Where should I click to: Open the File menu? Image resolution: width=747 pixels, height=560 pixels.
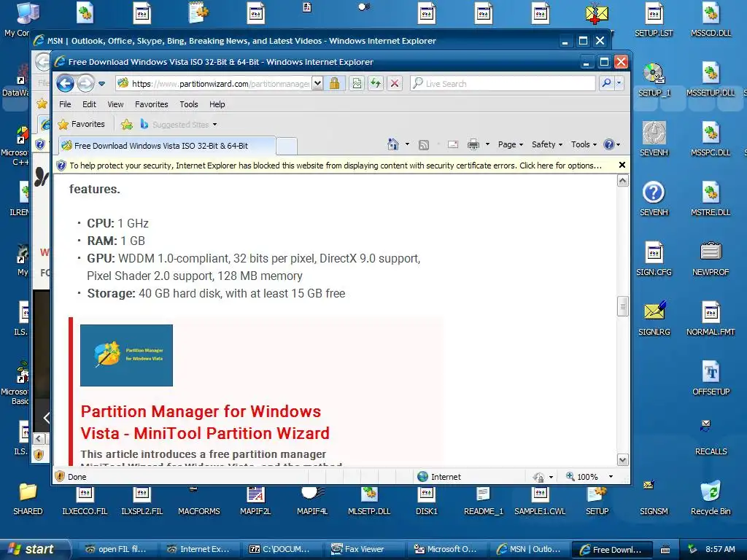pyautogui.click(x=65, y=104)
